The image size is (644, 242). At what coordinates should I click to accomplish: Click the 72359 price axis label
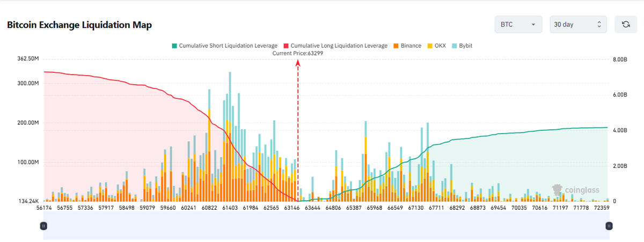pos(602,208)
